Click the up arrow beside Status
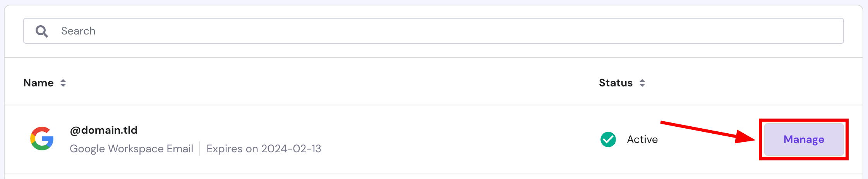868x179 pixels. (642, 80)
